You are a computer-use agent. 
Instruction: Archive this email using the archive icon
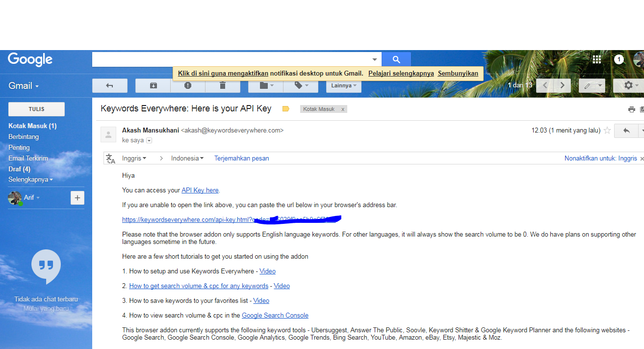tap(153, 85)
